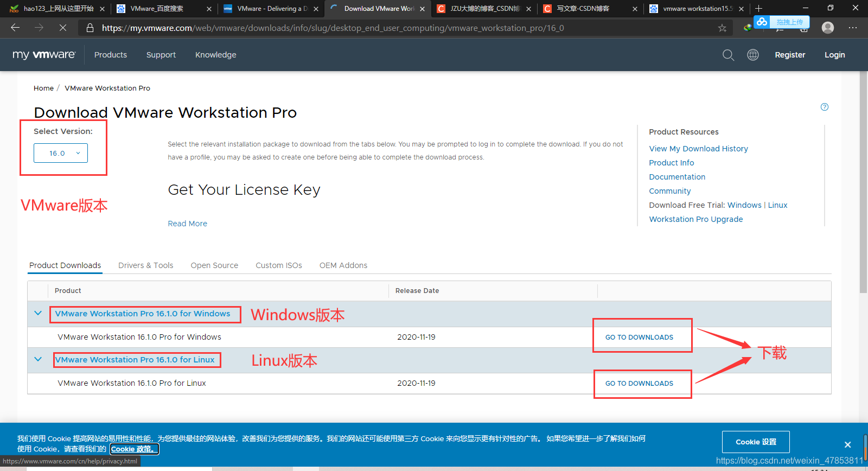Image resolution: width=868 pixels, height=471 pixels.
Task: View site security lock information
Action: point(90,28)
